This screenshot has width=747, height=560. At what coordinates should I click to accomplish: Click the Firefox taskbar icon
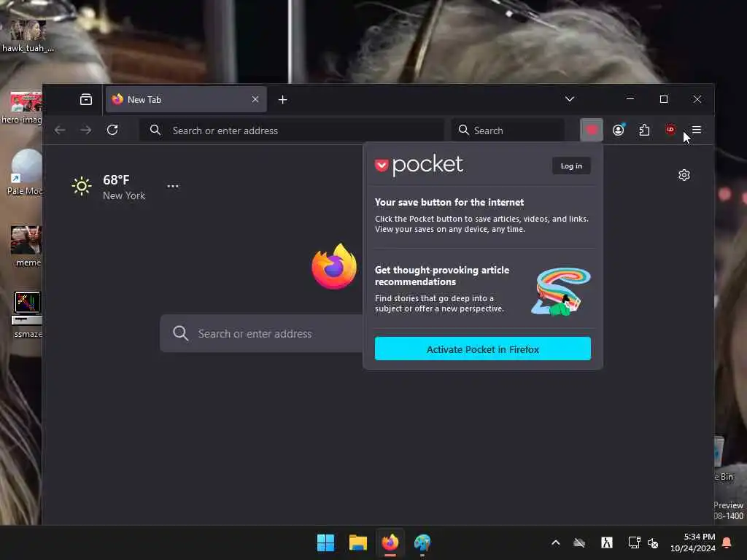[390, 542]
